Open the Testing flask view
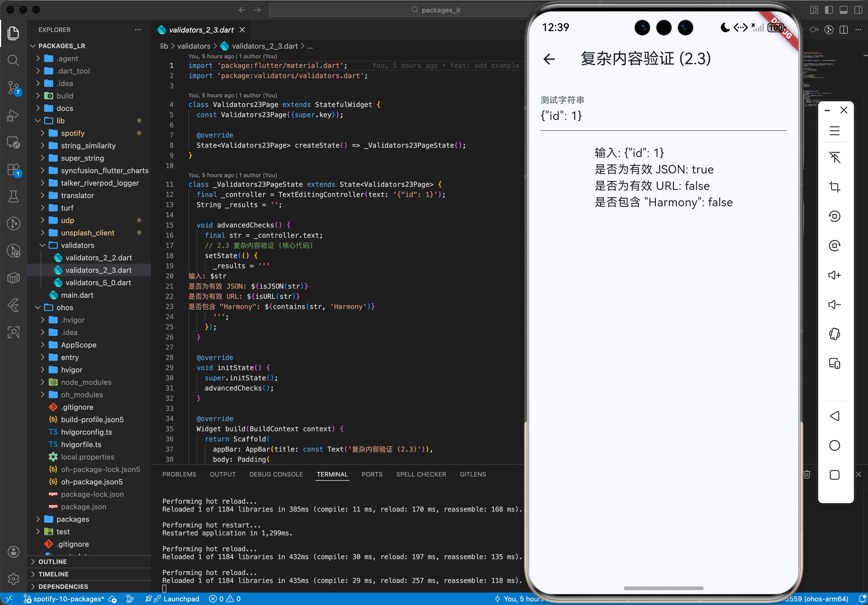This screenshot has height=605, width=868. coord(14,197)
